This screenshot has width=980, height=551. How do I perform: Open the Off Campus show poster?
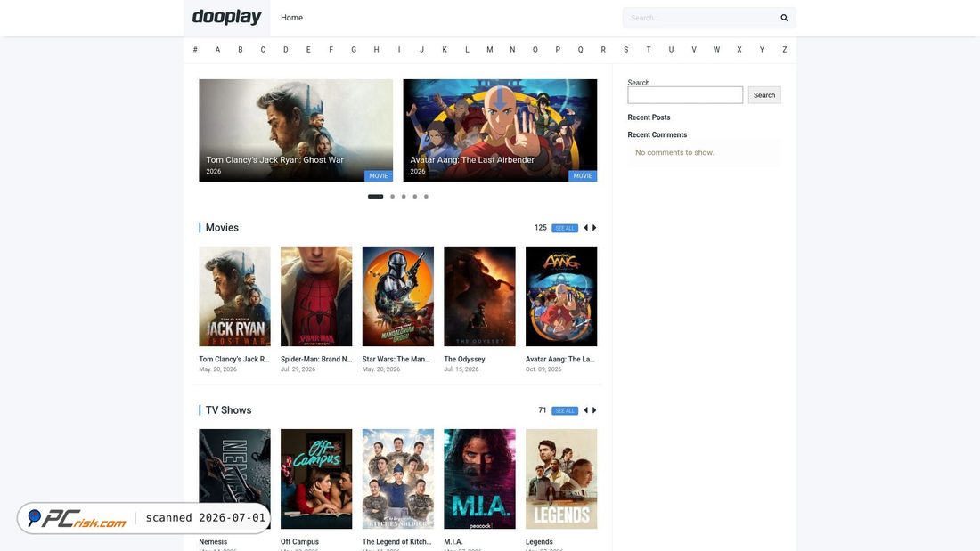point(316,479)
